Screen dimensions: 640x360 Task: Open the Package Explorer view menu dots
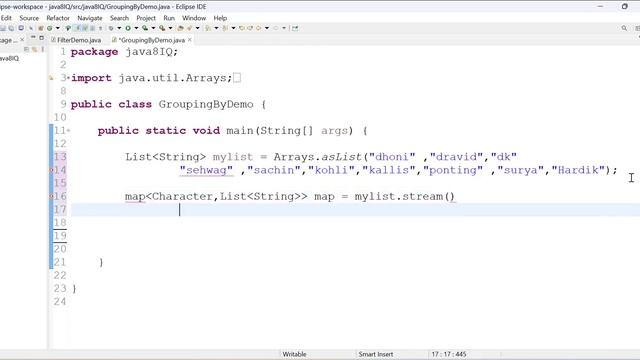tap(42, 49)
